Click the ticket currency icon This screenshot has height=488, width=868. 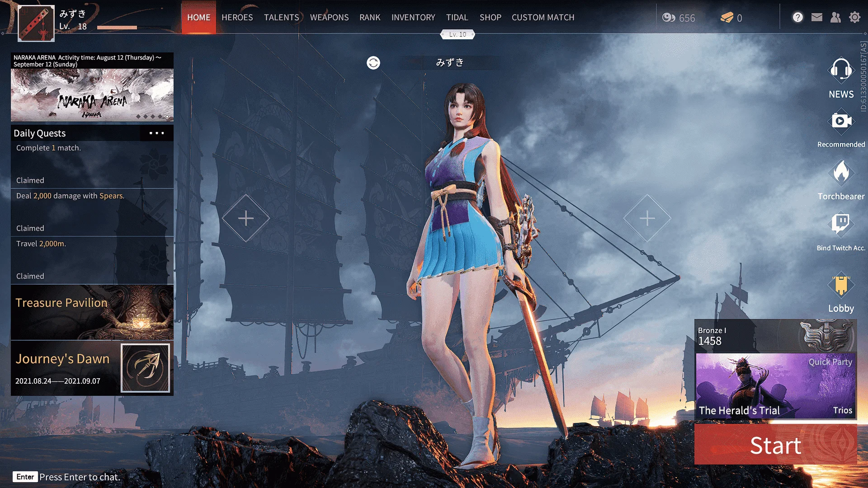tap(726, 18)
